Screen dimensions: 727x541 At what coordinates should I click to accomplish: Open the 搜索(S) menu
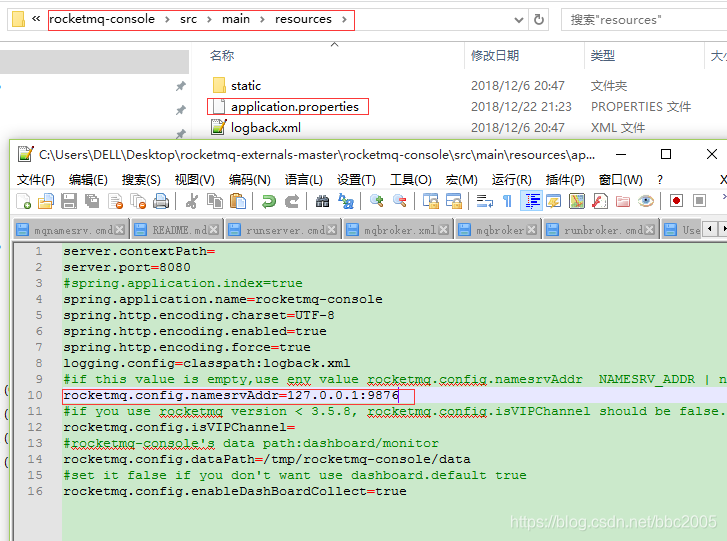141,179
